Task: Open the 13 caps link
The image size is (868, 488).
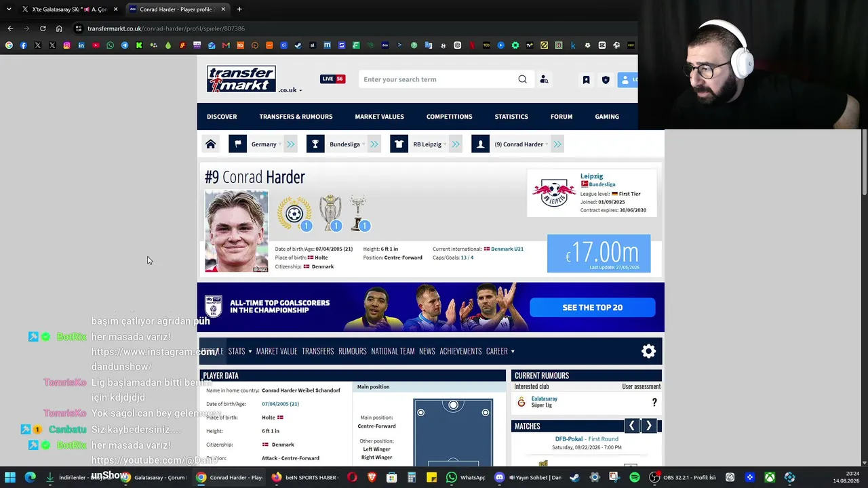Action: [464, 258]
